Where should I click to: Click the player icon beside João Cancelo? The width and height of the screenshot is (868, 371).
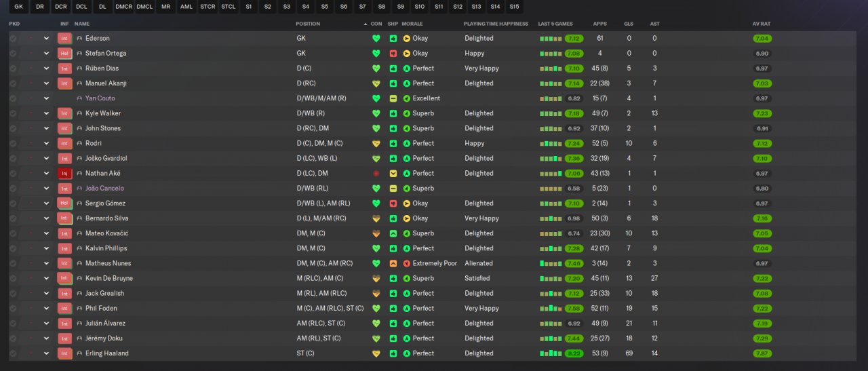coord(79,189)
